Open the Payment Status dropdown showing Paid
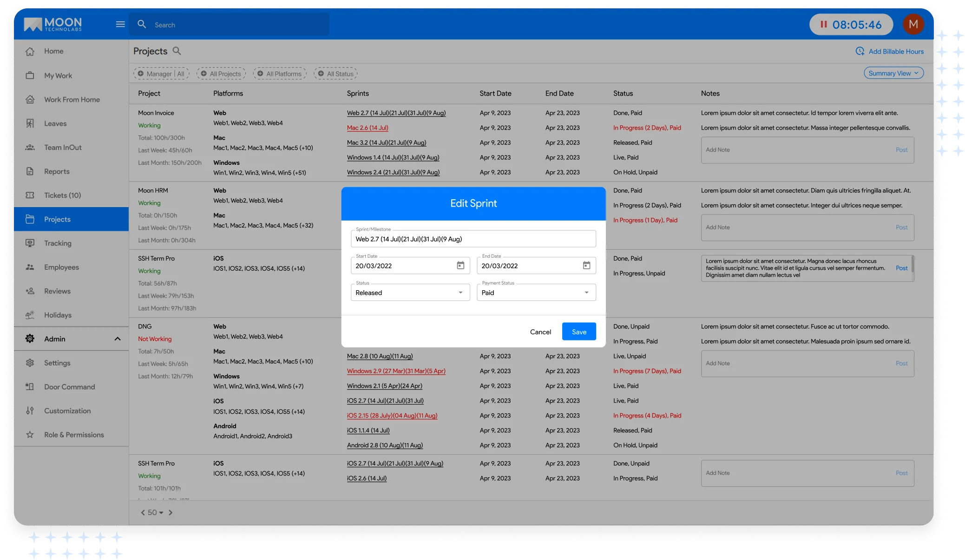965x560 pixels. click(536, 293)
